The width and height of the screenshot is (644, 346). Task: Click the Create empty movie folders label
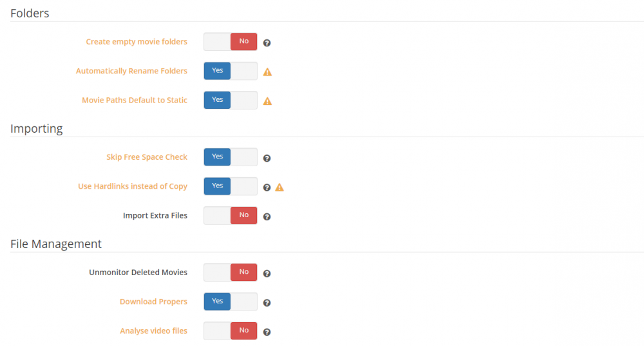click(137, 41)
